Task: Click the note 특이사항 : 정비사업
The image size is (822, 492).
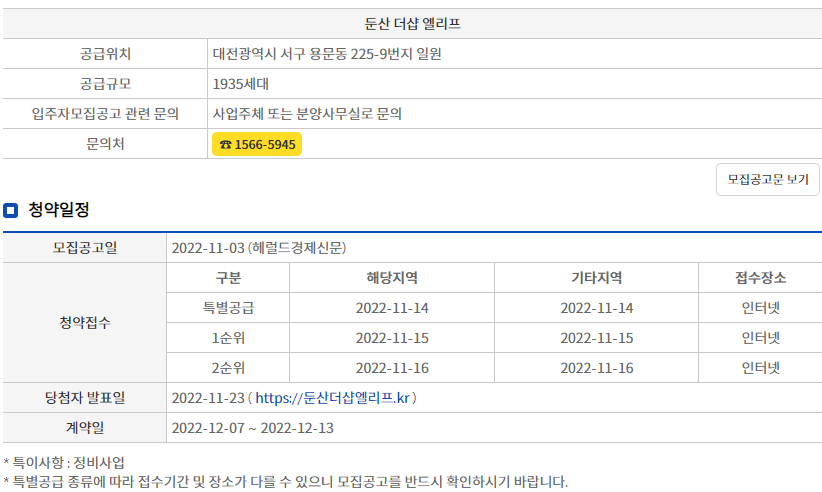Action: point(64,463)
